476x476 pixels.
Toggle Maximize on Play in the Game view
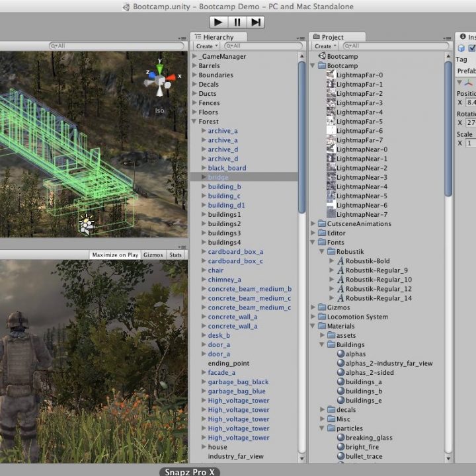pos(115,255)
